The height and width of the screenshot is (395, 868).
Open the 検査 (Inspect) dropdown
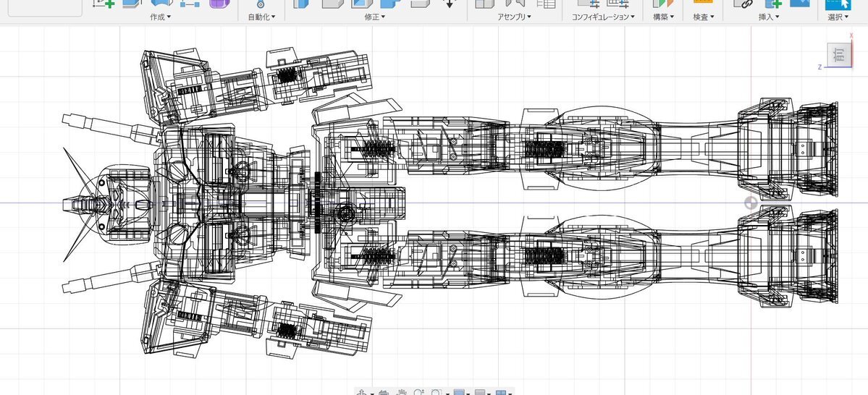point(704,17)
